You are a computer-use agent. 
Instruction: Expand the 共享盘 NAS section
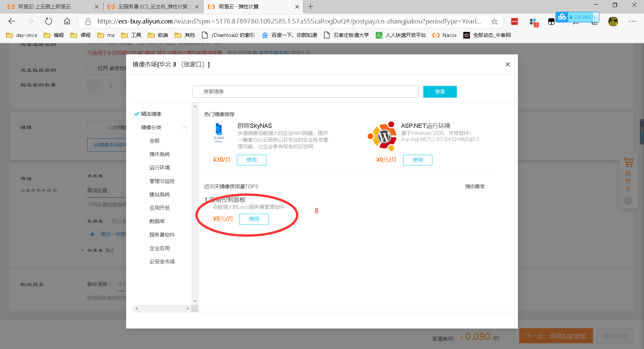(83, 250)
